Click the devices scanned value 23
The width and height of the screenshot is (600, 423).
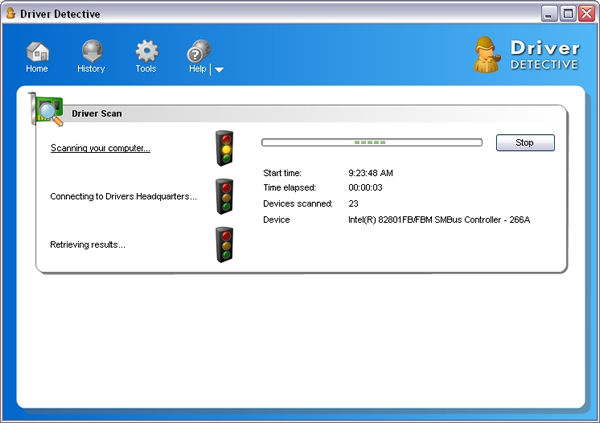point(353,204)
